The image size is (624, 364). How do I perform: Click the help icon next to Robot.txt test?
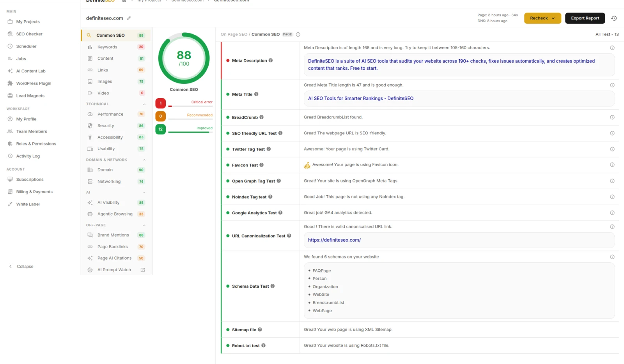click(x=264, y=346)
